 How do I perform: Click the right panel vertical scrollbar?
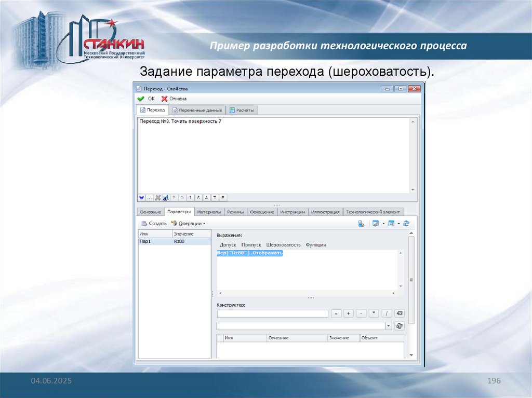[x=411, y=294]
